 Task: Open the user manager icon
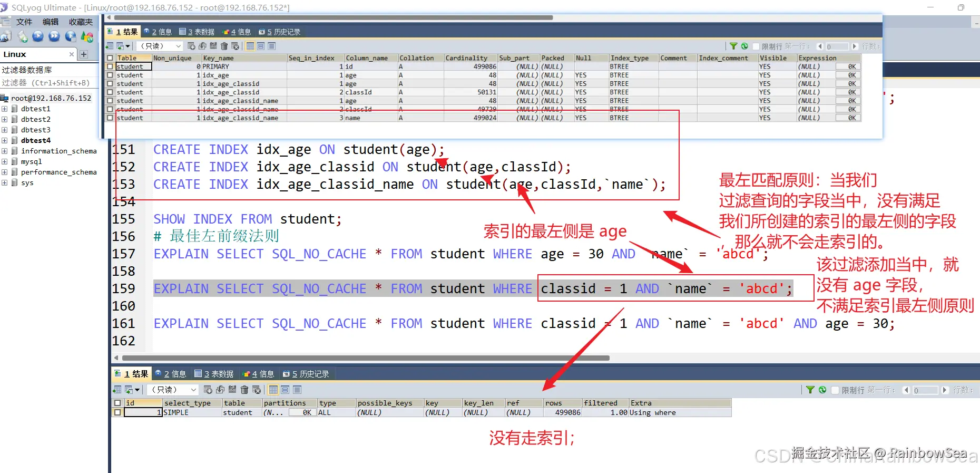click(x=87, y=36)
